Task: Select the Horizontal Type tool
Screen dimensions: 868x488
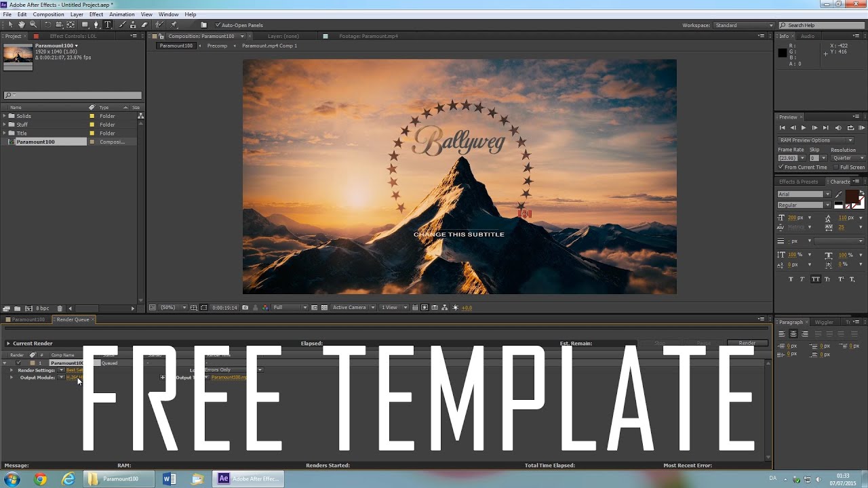Action: pos(107,24)
